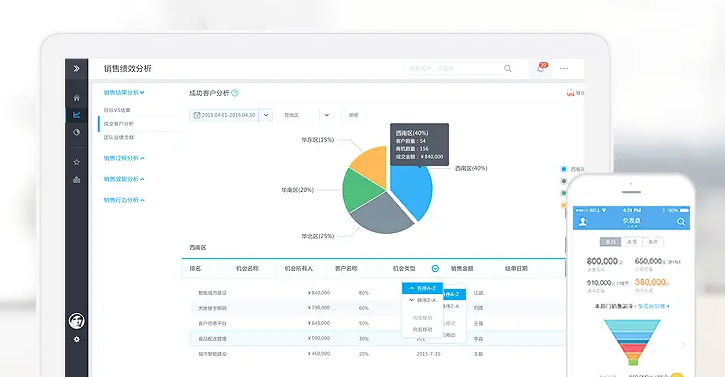Click the export icon at top right

(571, 93)
